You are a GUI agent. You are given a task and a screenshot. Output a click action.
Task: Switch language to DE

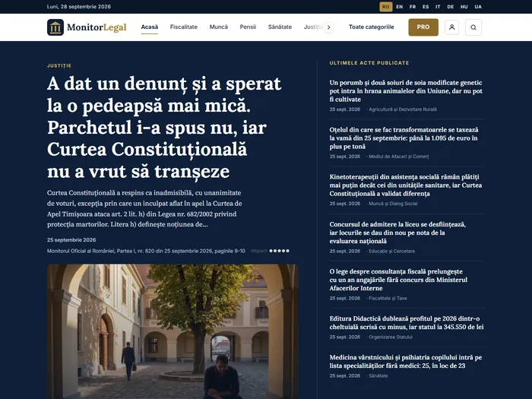[x=451, y=7]
